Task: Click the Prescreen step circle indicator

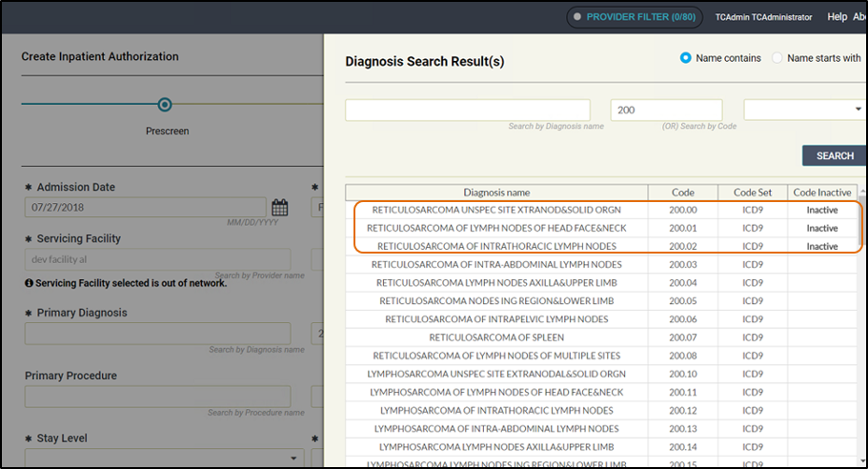Action: [165, 105]
